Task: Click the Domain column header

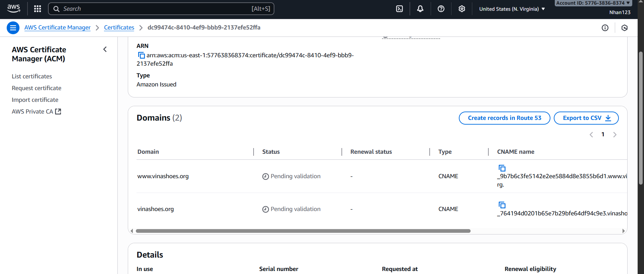Action: pyautogui.click(x=148, y=152)
